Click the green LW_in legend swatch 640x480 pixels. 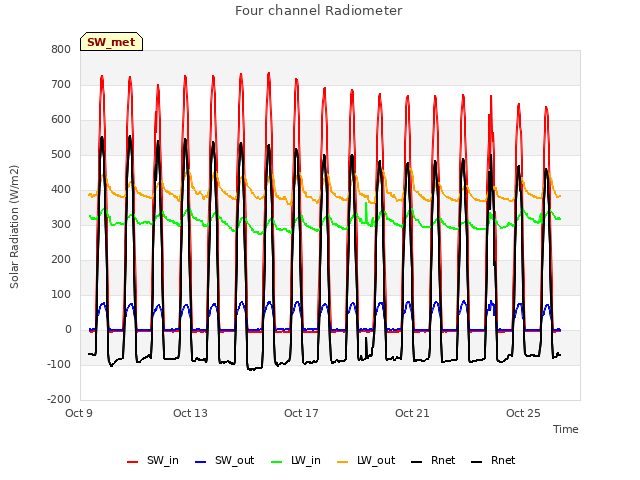pyautogui.click(x=277, y=462)
